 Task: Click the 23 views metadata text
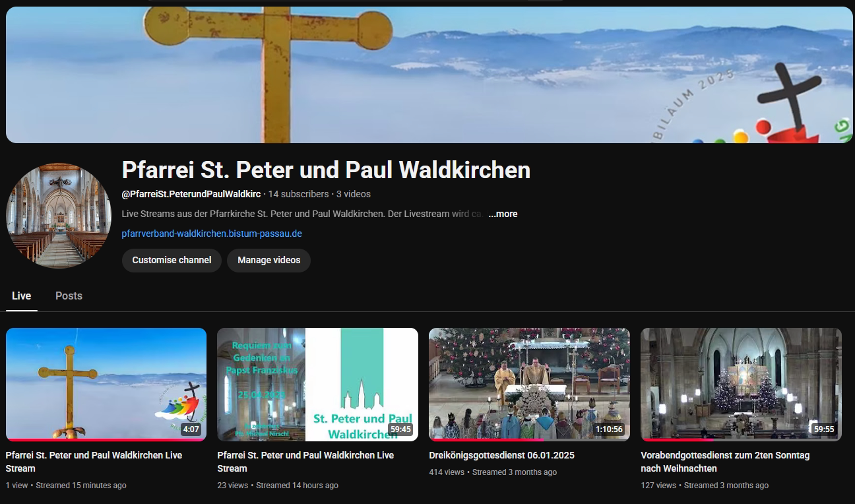(233, 486)
